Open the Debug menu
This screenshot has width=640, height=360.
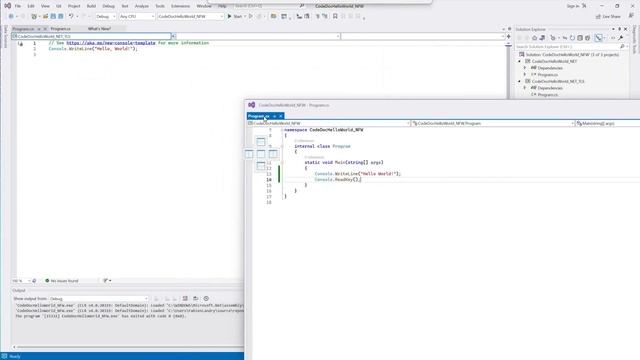pos(109,6)
